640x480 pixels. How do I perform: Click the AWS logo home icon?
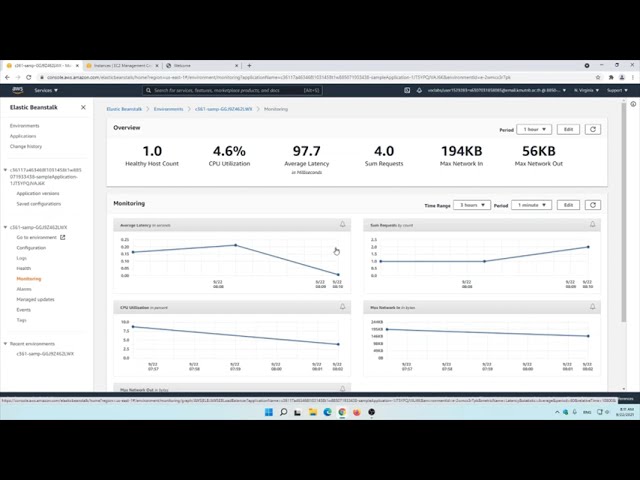pos(17,90)
